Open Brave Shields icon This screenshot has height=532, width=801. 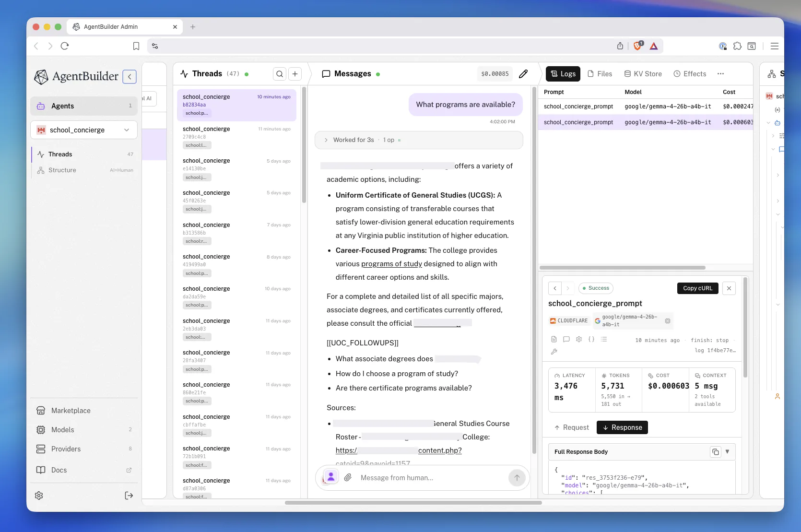pyautogui.click(x=638, y=46)
